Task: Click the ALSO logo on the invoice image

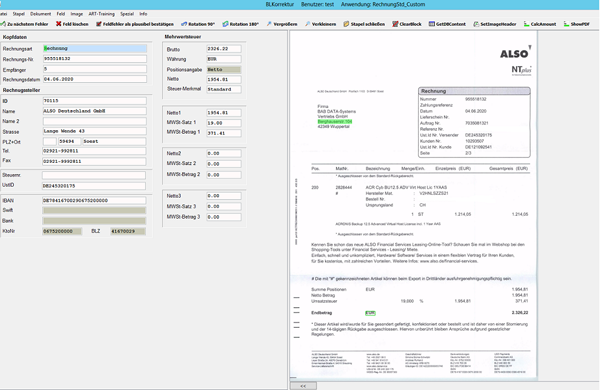Action: click(x=515, y=53)
